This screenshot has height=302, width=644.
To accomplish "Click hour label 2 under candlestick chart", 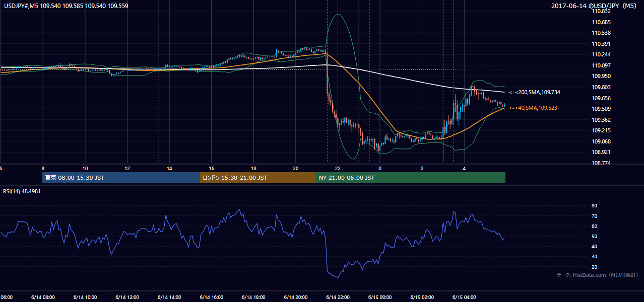I will (422, 168).
